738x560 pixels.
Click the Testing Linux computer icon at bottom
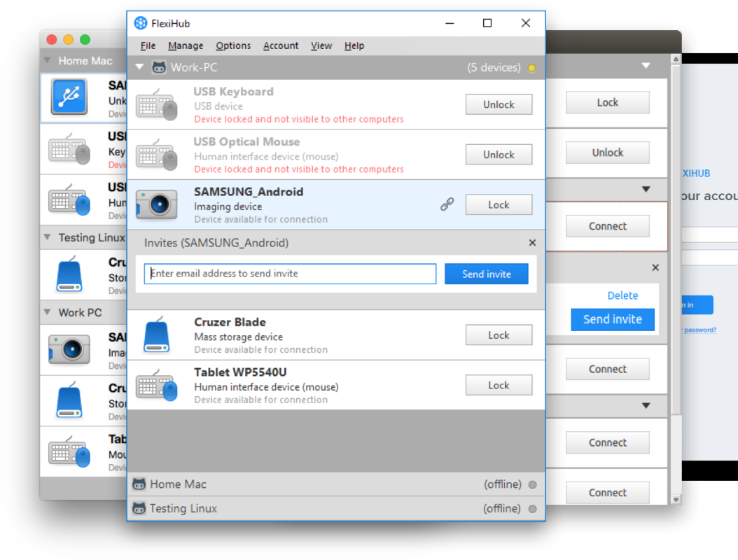pos(139,509)
